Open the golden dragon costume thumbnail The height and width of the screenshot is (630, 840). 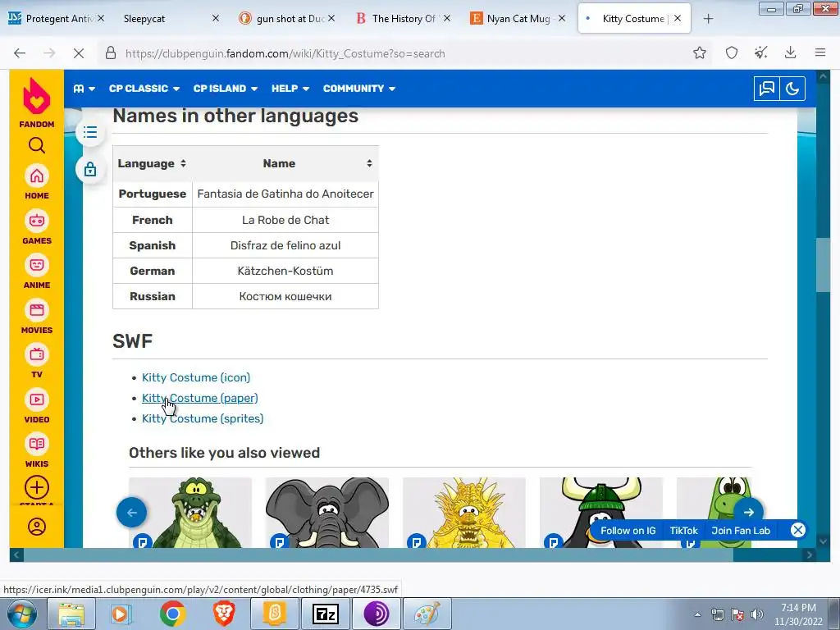(464, 513)
